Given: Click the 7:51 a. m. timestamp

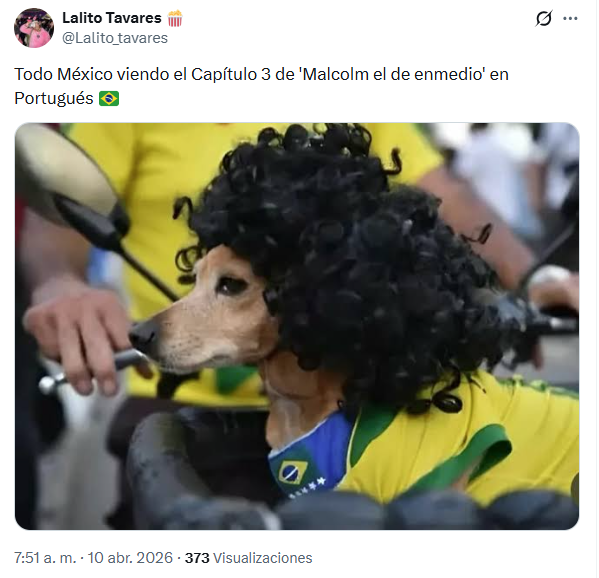Looking at the screenshot, I should pyautogui.click(x=45, y=558).
